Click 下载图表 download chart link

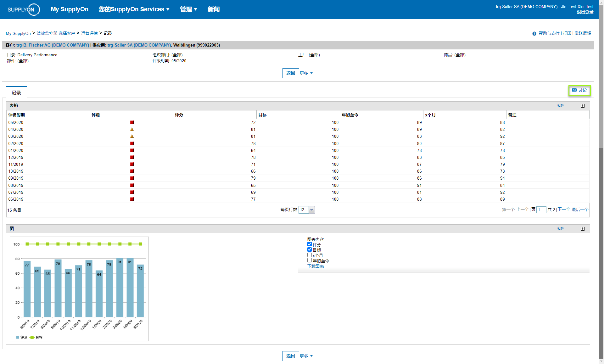(x=316, y=266)
